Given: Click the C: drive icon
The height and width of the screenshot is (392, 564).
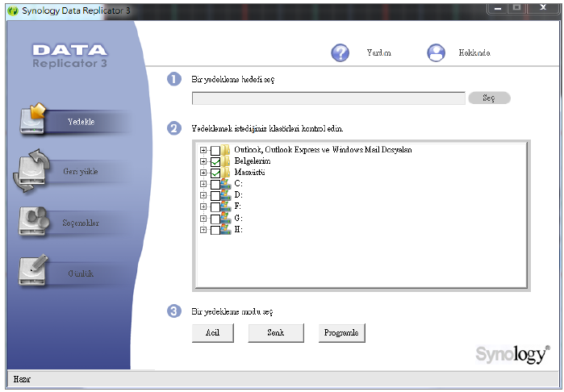Looking at the screenshot, I should 226,184.
